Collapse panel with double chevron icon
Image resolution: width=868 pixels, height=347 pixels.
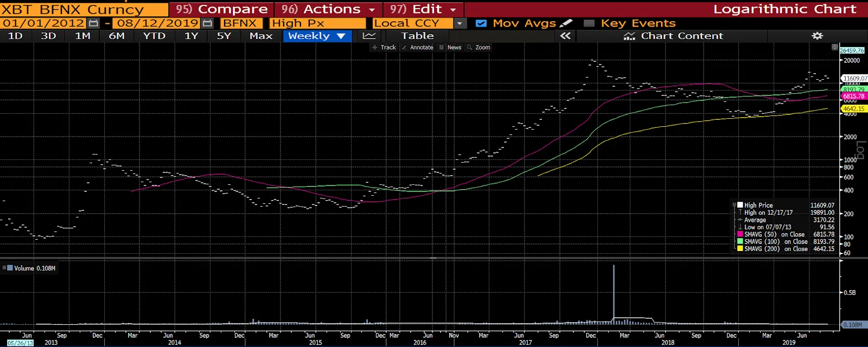tap(565, 36)
